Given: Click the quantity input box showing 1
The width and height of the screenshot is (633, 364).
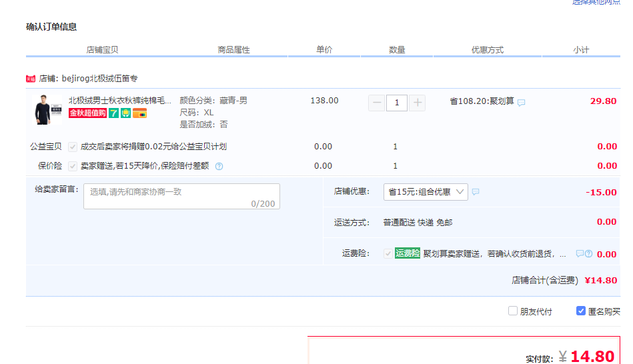Looking at the screenshot, I should click(396, 103).
